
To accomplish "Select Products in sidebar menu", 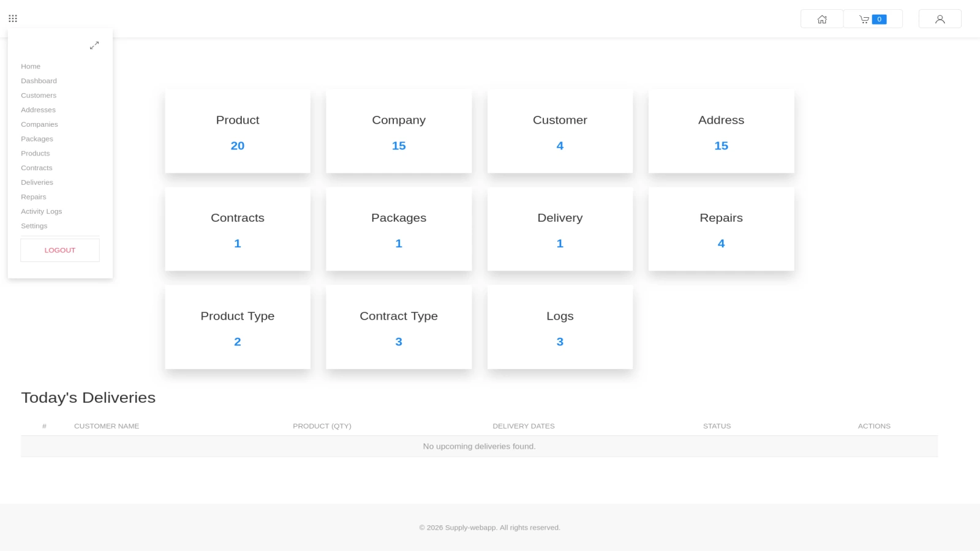I will coord(36,154).
